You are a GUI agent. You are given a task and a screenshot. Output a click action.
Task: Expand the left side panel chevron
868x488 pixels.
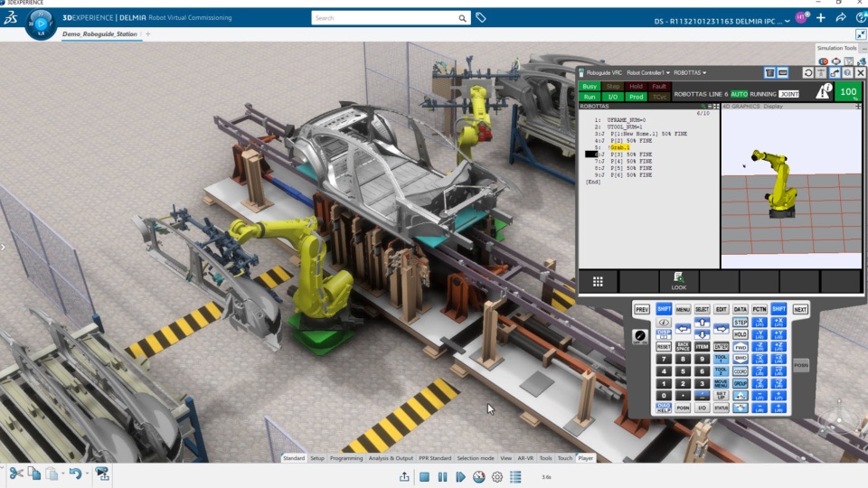[x=3, y=248]
